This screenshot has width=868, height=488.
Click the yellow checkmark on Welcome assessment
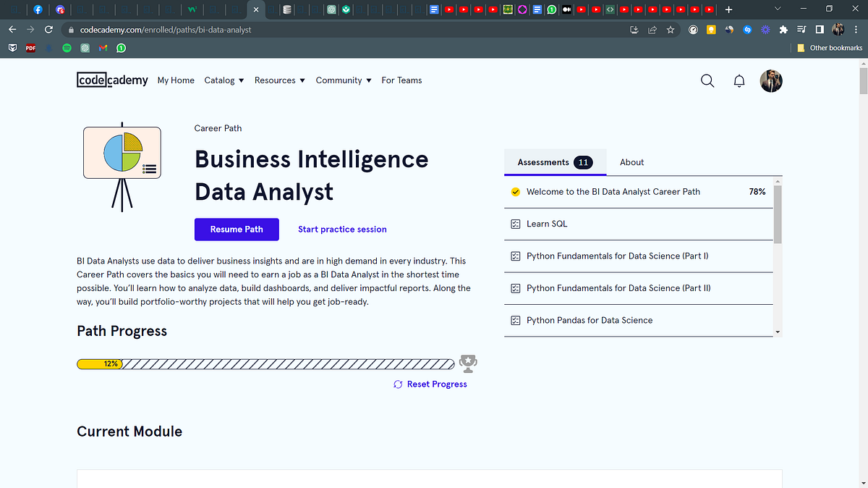(x=516, y=191)
